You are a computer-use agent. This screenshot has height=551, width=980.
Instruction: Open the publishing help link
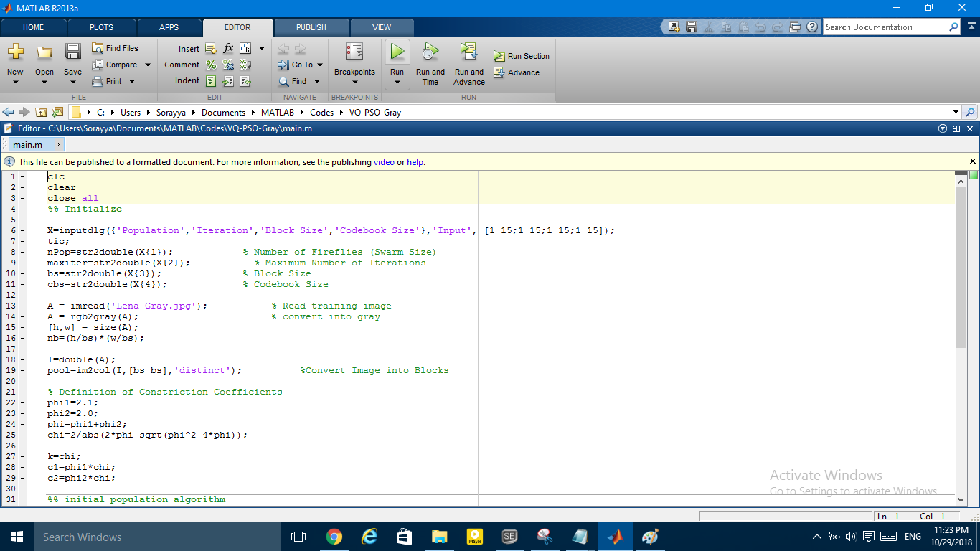pos(415,162)
